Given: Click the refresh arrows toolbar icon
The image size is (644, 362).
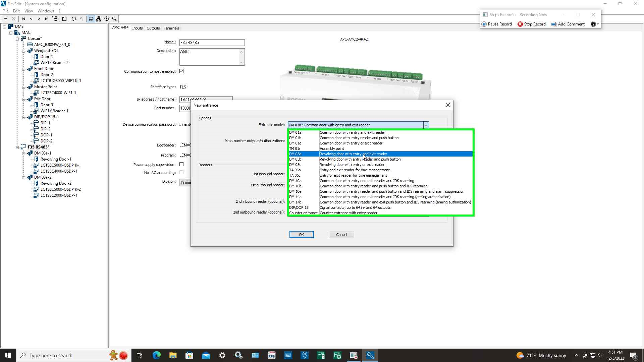Looking at the screenshot, I should tap(74, 19).
